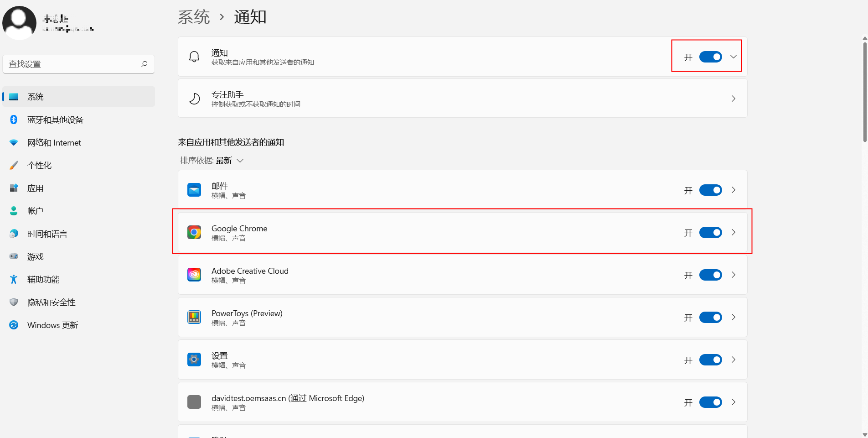Viewport: 868px width, 438px height.
Task: Disable Google Chrome notifications toggle
Action: pos(711,233)
